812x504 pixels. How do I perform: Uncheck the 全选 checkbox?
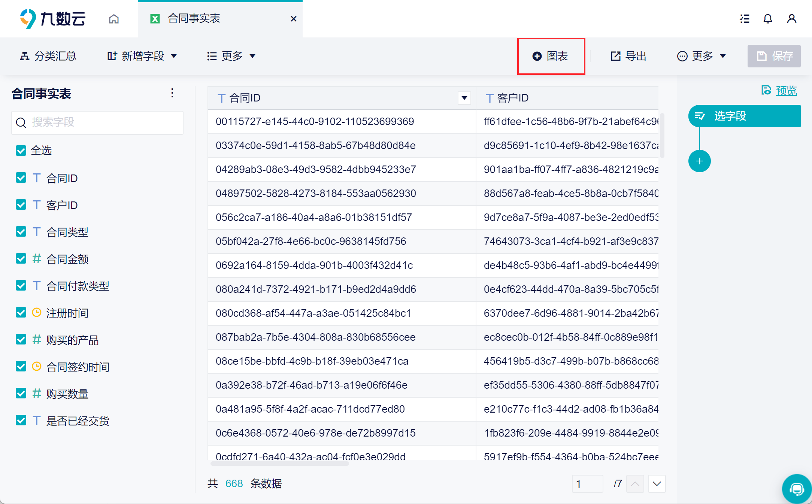coord(21,151)
